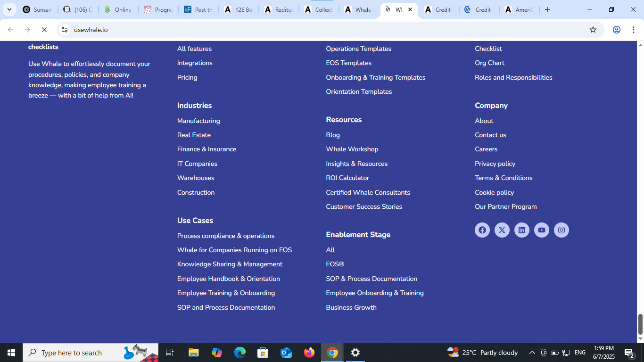The width and height of the screenshot is (644, 362).
Task: Click the Windows search box
Action: coord(91,353)
